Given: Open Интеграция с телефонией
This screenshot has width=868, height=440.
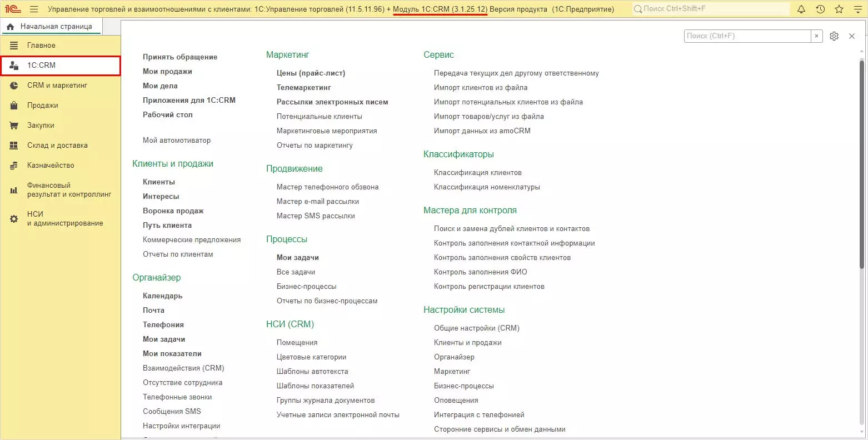Looking at the screenshot, I should coord(479,415).
